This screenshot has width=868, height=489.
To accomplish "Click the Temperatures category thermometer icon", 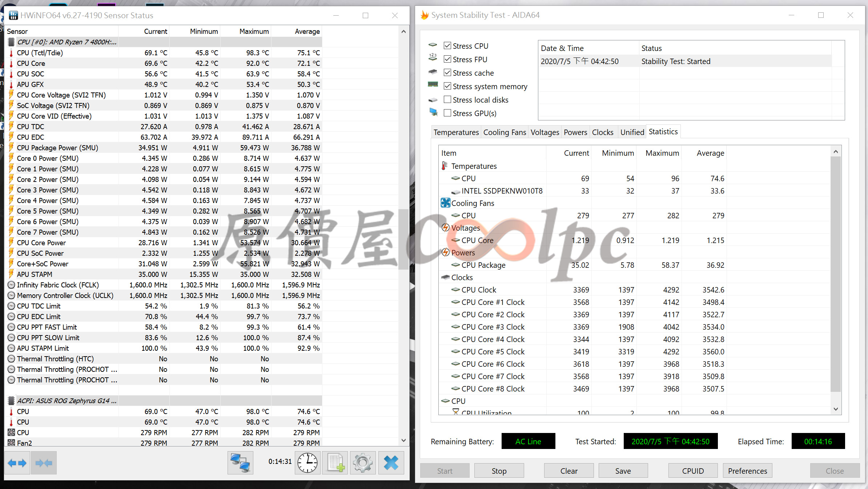I will click(444, 166).
